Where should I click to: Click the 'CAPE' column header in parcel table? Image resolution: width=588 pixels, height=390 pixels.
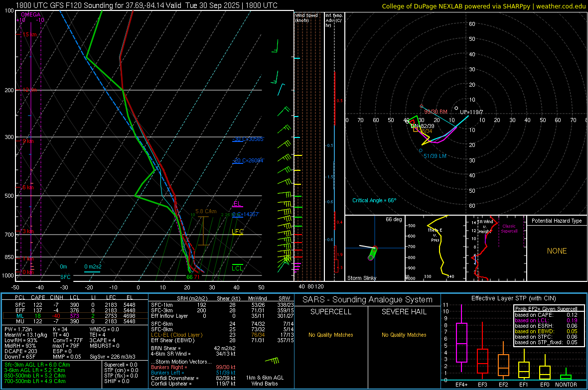[38, 297]
